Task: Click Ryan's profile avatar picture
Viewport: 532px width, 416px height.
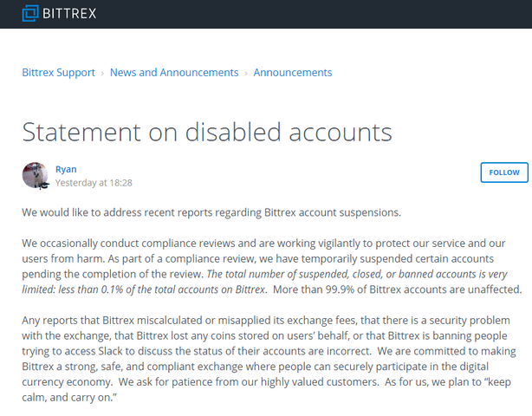Action: point(36,175)
